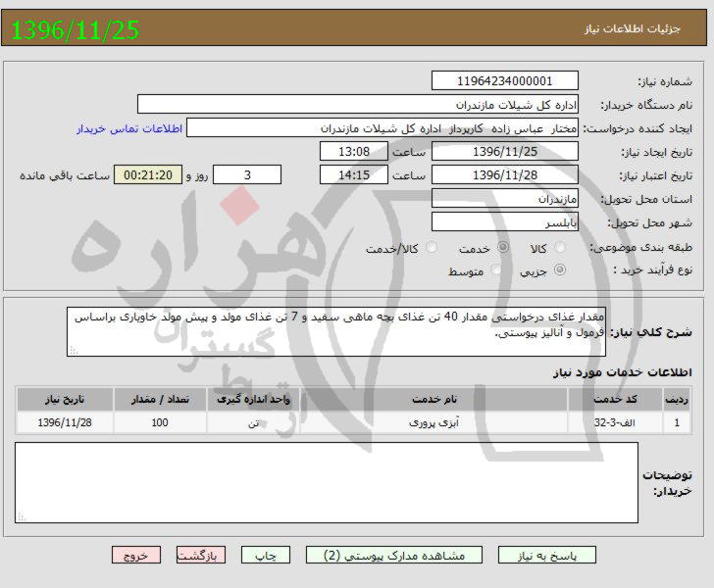Click service name cell آبزی پروری

[433, 422]
